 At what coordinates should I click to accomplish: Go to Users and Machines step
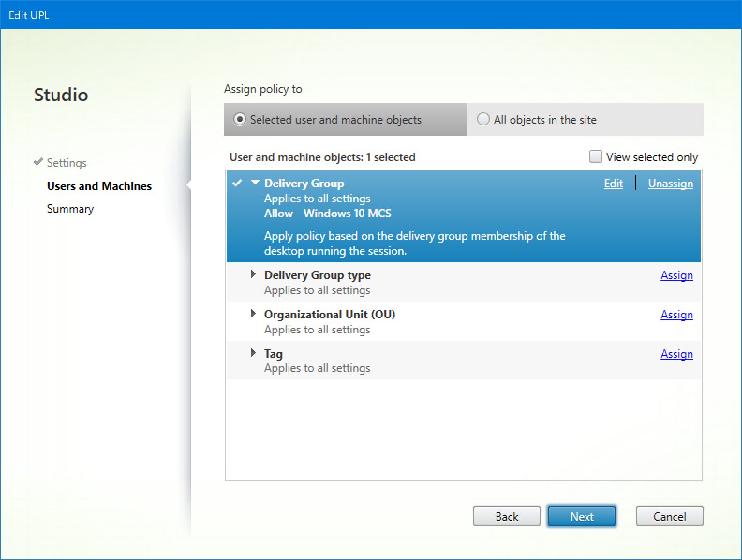click(99, 186)
